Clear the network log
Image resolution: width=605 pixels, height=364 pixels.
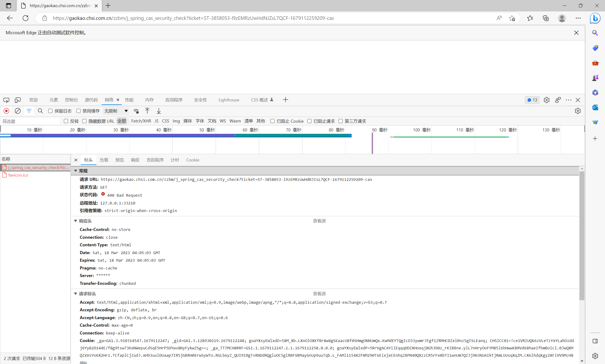pyautogui.click(x=18, y=111)
